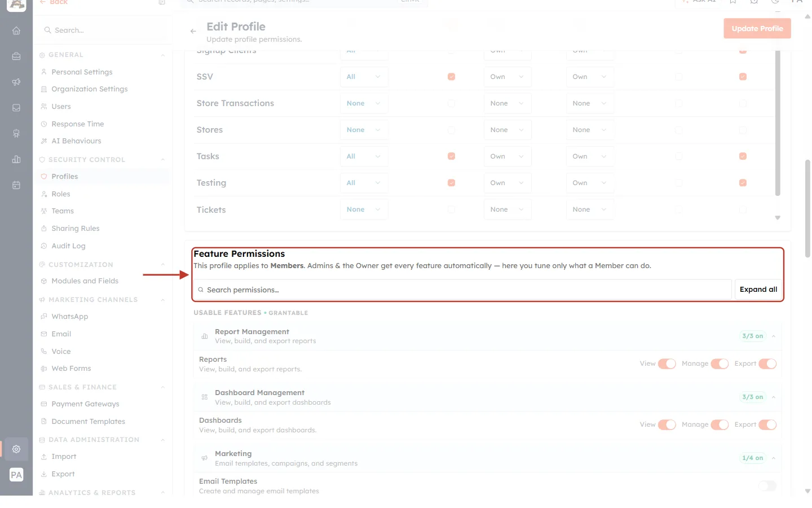Open the Testing row's All dropdown

364,183
